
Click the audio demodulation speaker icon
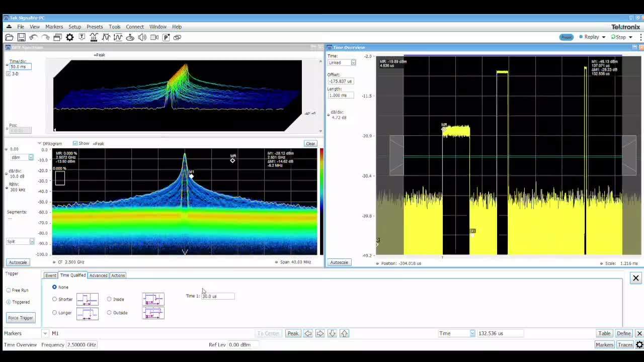point(141,37)
